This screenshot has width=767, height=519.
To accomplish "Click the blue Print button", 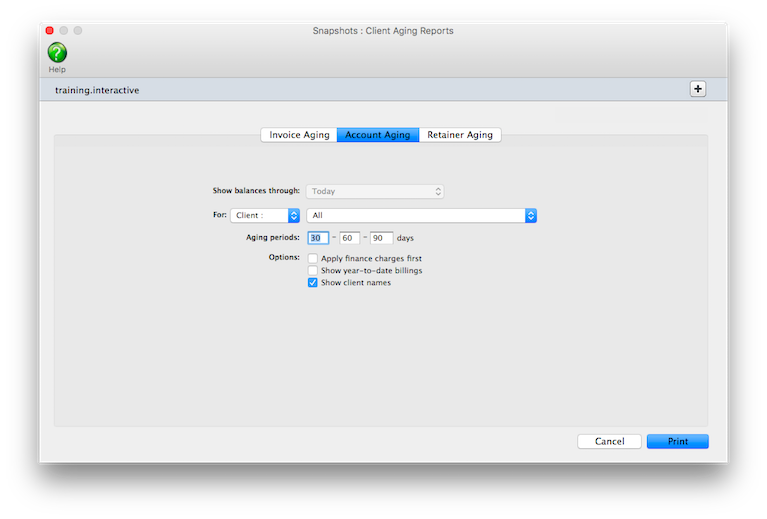I will (677, 441).
